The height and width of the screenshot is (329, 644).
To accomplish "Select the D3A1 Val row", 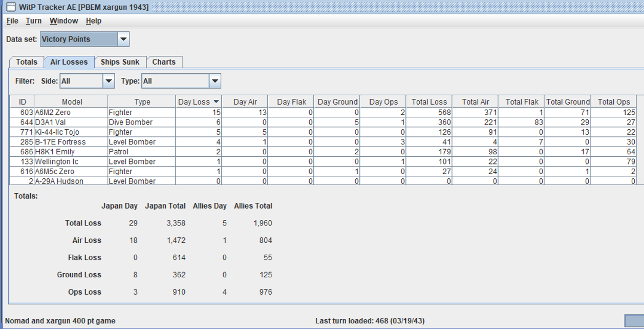I will pyautogui.click(x=323, y=122).
